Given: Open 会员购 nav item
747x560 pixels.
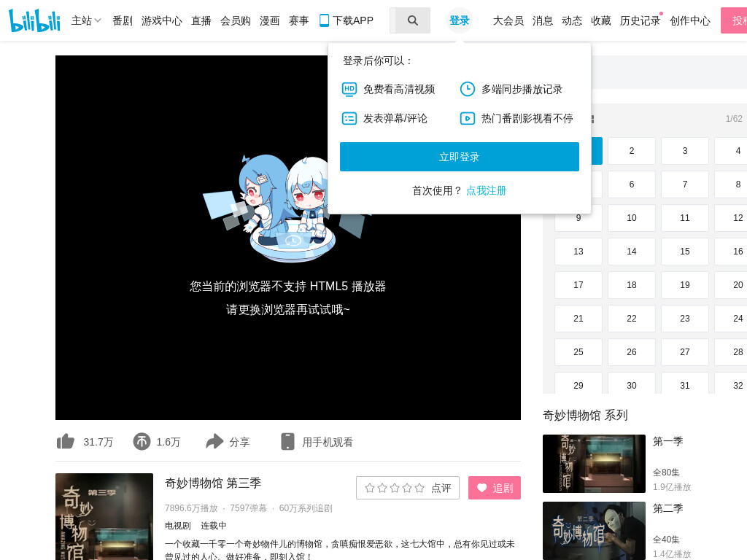Looking at the screenshot, I should click(236, 20).
